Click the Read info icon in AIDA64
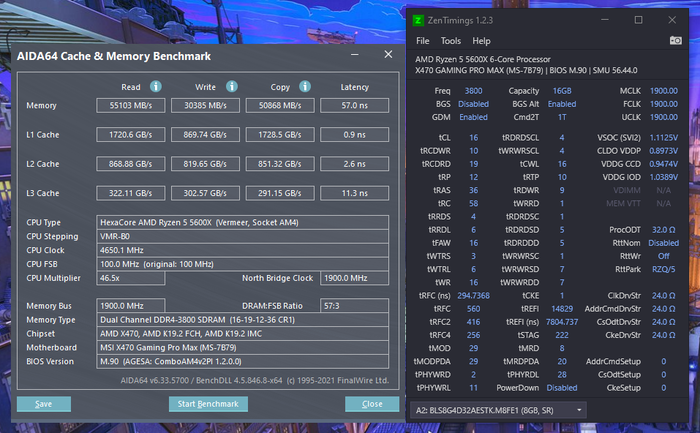This screenshot has height=433, width=700. point(155,86)
